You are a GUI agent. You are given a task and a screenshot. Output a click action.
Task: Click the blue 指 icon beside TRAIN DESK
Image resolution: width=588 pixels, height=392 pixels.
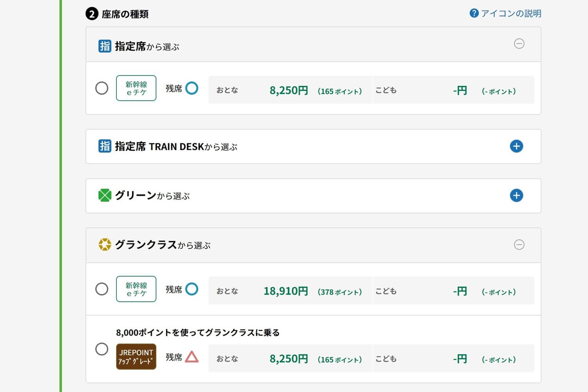pos(105,146)
